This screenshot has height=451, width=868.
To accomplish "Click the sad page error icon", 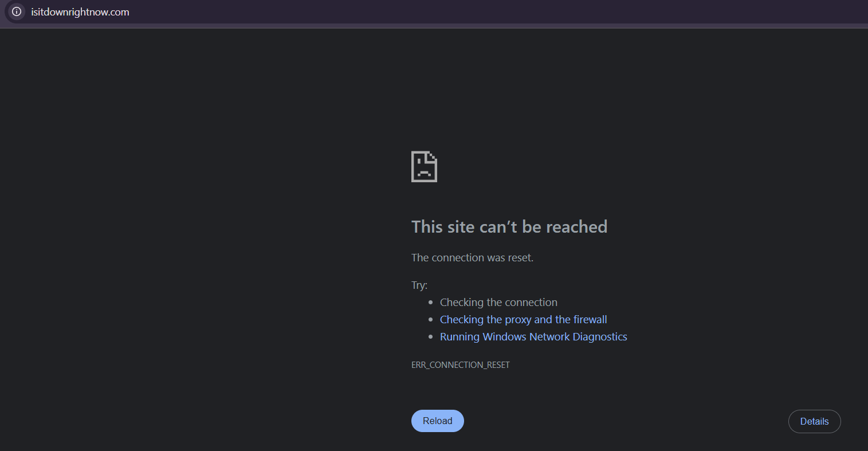I will click(x=424, y=167).
